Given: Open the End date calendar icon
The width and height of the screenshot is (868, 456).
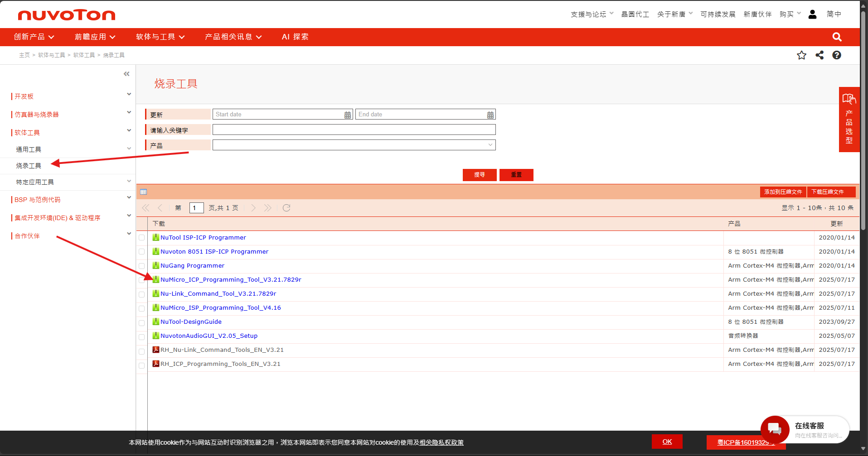Looking at the screenshot, I should [x=490, y=115].
